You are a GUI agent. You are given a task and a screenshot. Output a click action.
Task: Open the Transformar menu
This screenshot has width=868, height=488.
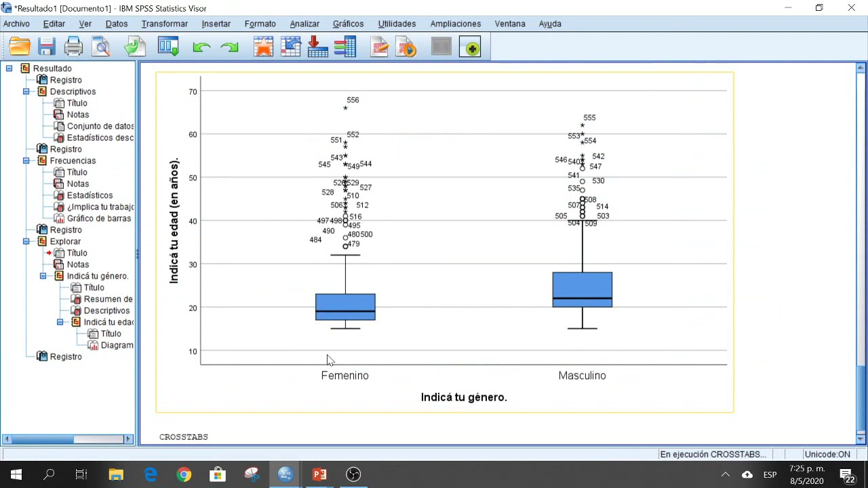click(165, 24)
